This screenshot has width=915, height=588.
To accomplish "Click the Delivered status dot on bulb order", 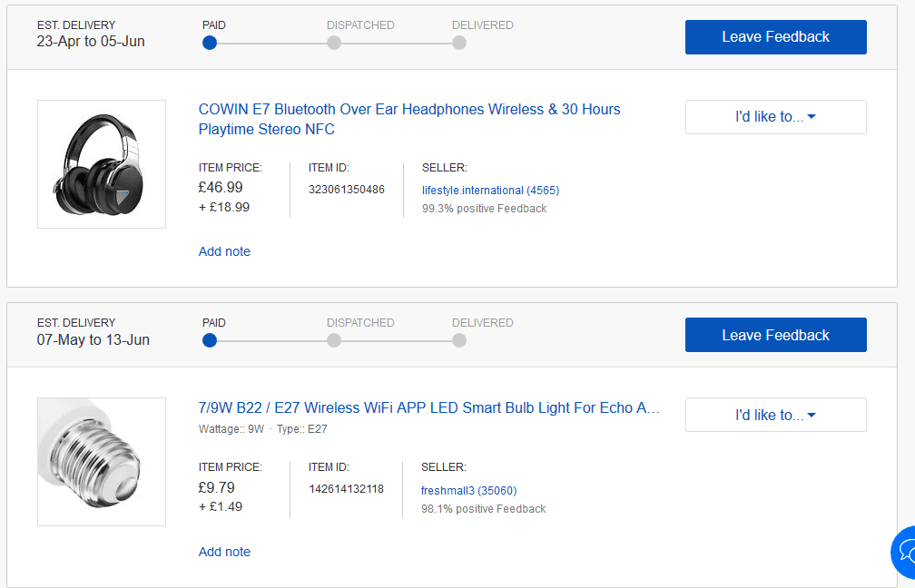I will [x=459, y=340].
